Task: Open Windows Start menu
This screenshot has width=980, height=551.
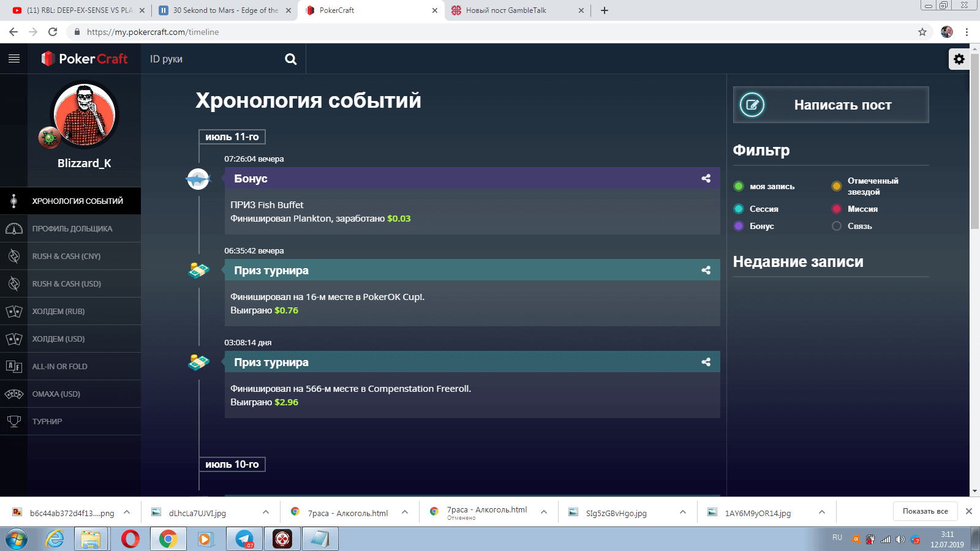Action: (17, 539)
